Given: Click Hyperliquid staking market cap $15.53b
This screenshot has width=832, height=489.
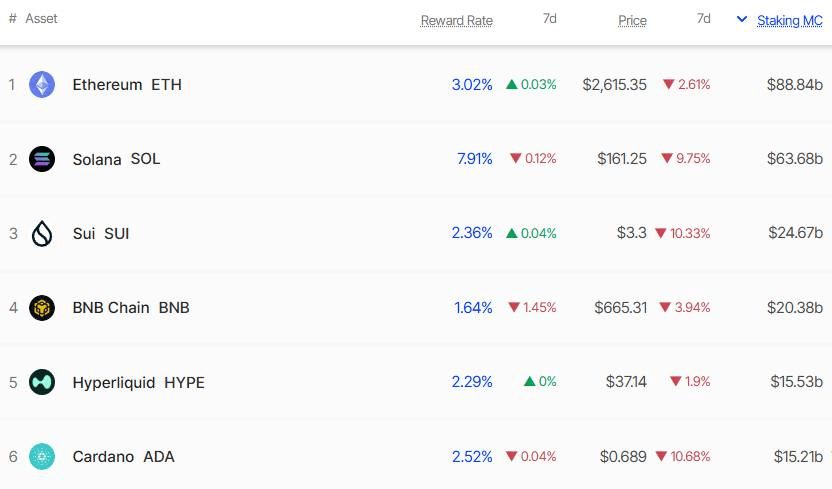Looking at the screenshot, I should tap(796, 381).
